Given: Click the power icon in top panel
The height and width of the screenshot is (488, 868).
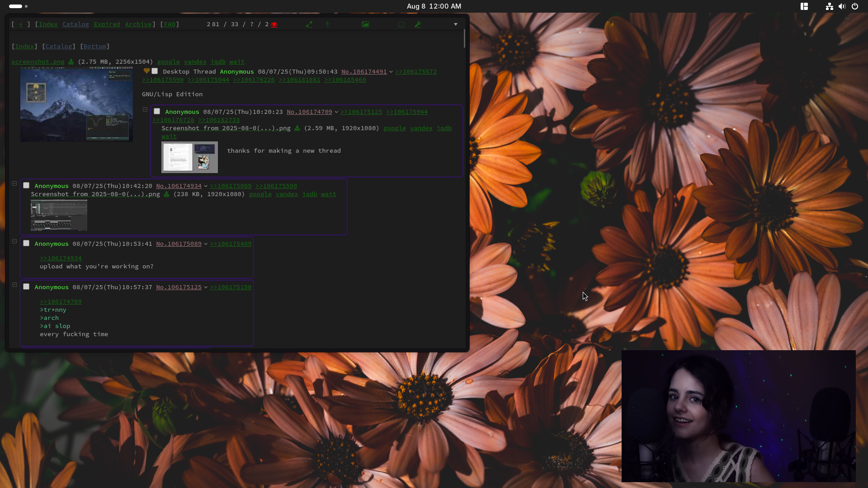Looking at the screenshot, I should tap(855, 6).
